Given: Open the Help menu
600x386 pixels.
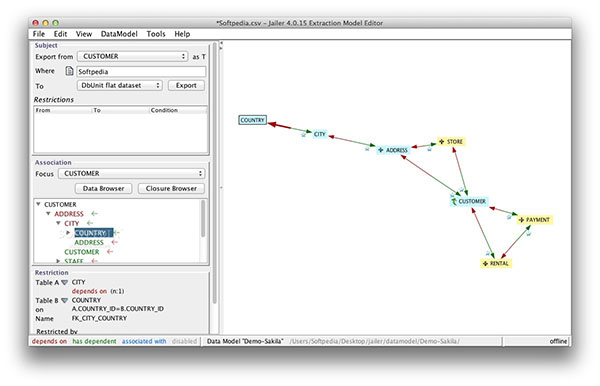Looking at the screenshot, I should click(x=182, y=34).
